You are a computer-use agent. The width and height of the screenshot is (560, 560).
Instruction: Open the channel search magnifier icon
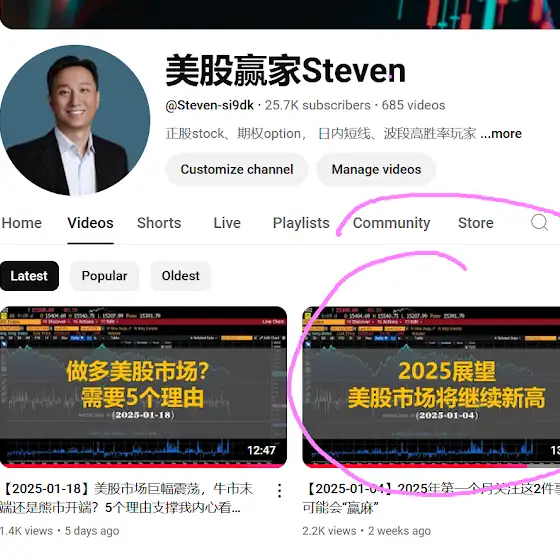point(539,222)
